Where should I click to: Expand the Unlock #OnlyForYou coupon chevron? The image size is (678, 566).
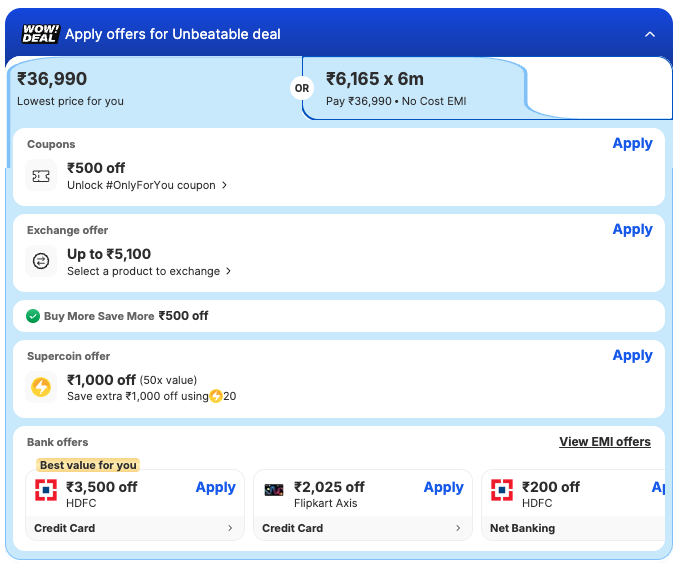tap(225, 185)
